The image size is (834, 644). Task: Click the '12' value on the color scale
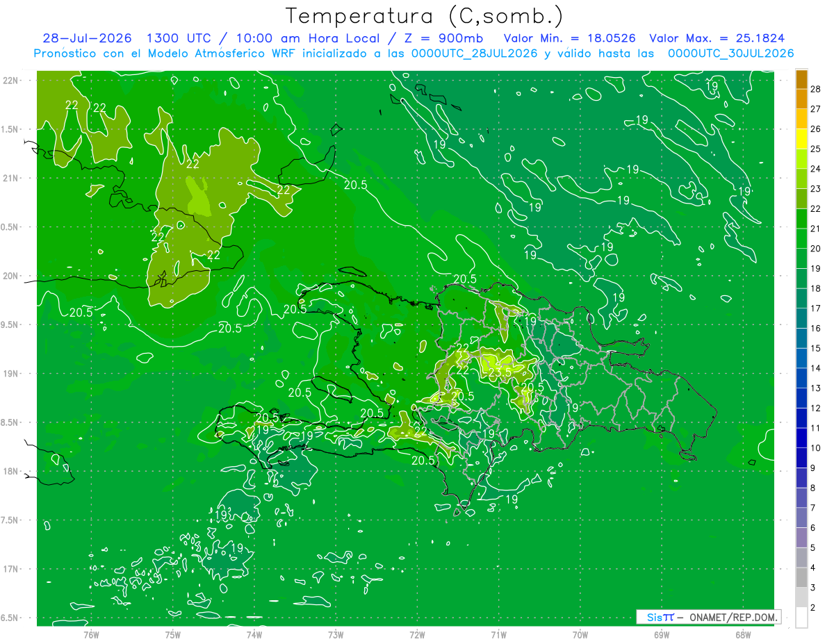815,408
